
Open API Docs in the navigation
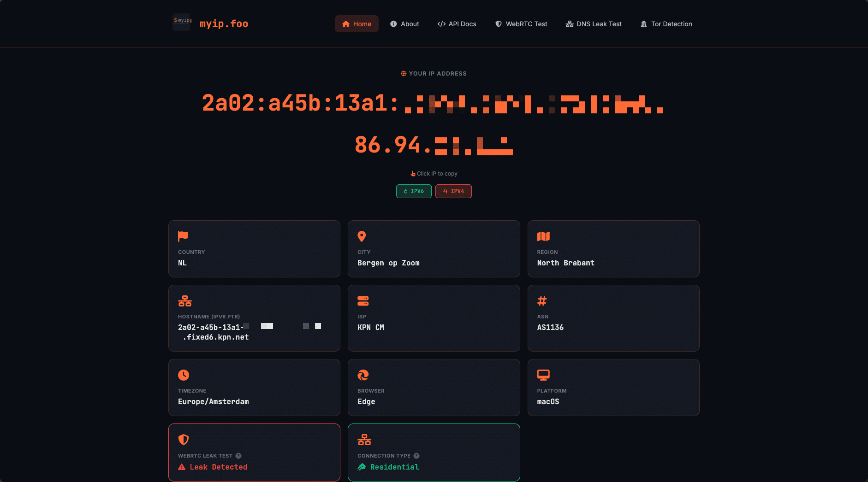click(457, 24)
